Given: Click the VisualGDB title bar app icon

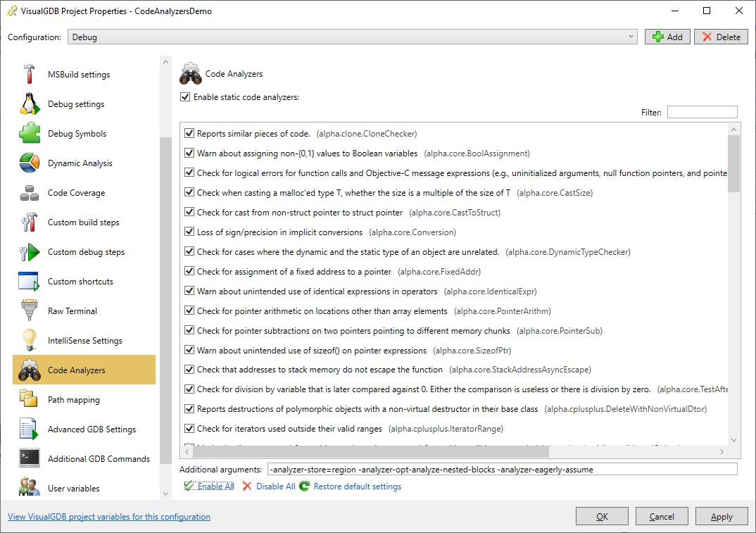Looking at the screenshot, I should pos(12,11).
